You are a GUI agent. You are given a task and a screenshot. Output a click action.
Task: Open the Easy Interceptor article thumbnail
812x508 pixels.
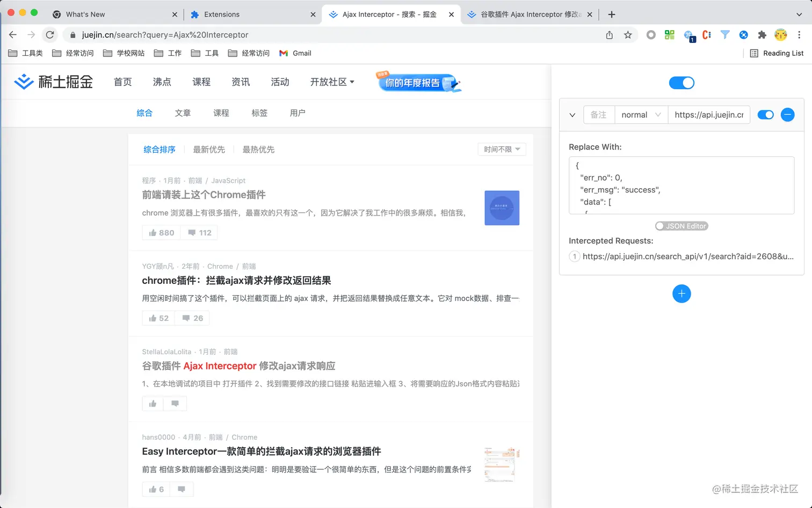click(502, 464)
